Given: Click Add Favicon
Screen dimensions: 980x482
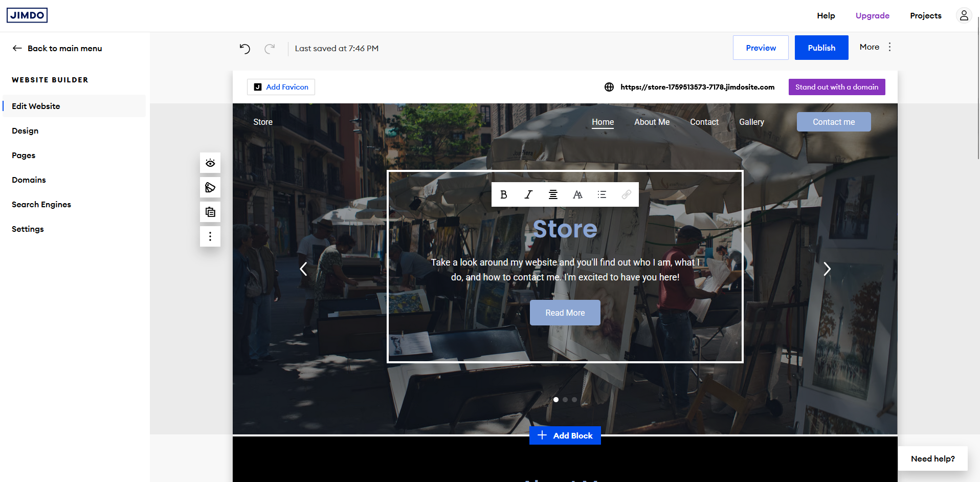Looking at the screenshot, I should click(x=281, y=87).
